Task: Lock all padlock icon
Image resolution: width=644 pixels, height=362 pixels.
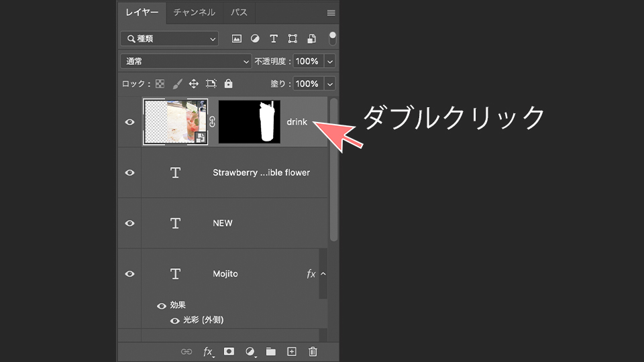Action: point(228,84)
